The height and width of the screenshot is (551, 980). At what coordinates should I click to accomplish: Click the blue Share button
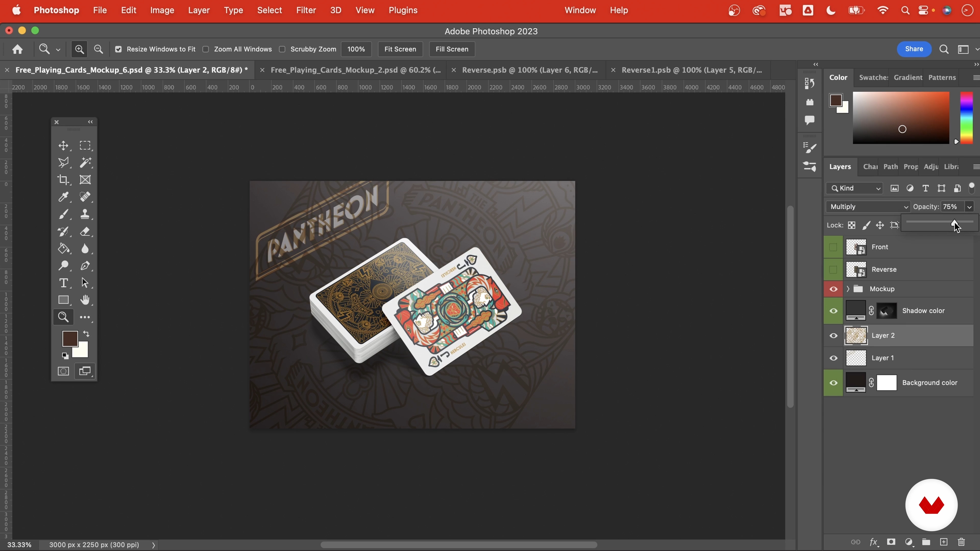(x=914, y=49)
